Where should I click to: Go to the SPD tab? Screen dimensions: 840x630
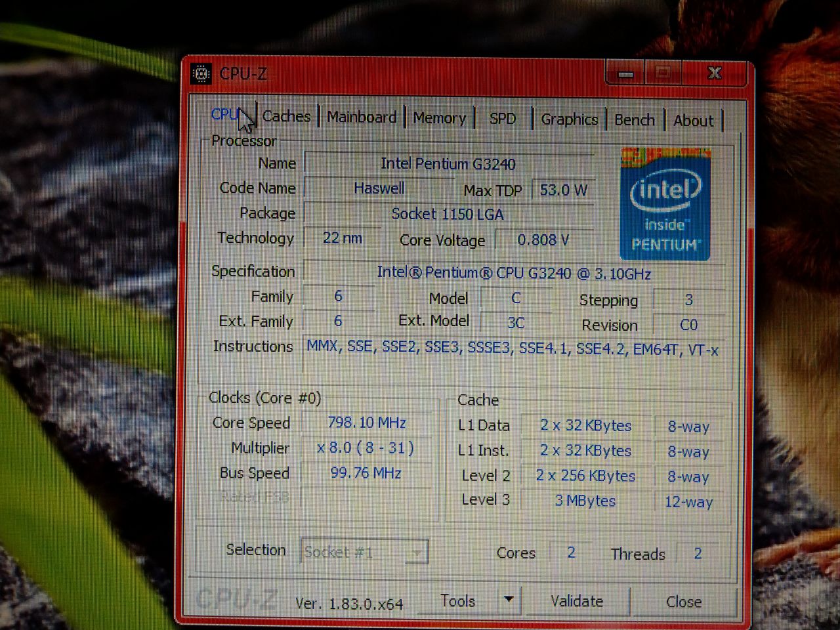pyautogui.click(x=502, y=119)
